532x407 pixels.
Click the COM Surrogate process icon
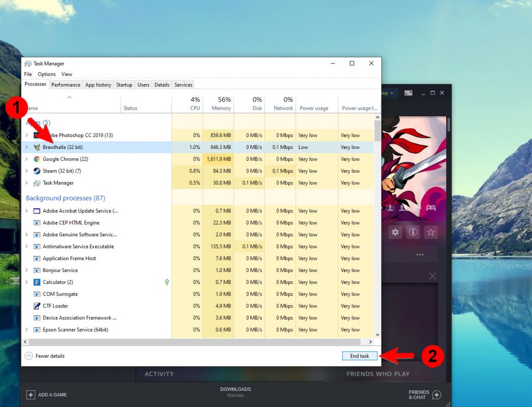pyautogui.click(x=37, y=294)
